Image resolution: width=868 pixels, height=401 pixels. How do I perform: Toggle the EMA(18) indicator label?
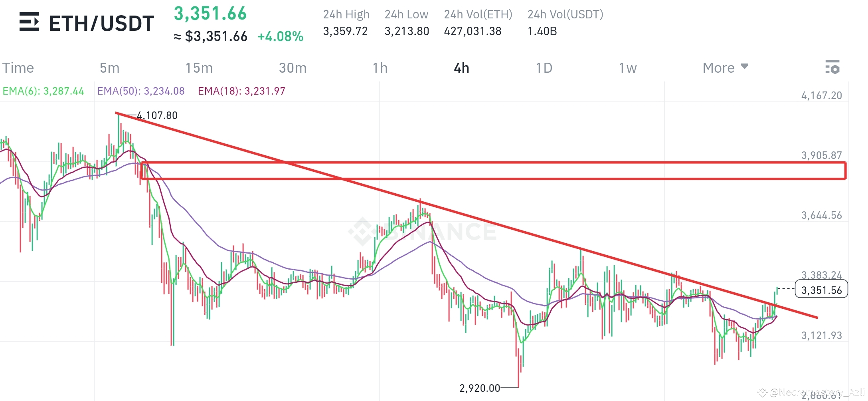pos(241,91)
